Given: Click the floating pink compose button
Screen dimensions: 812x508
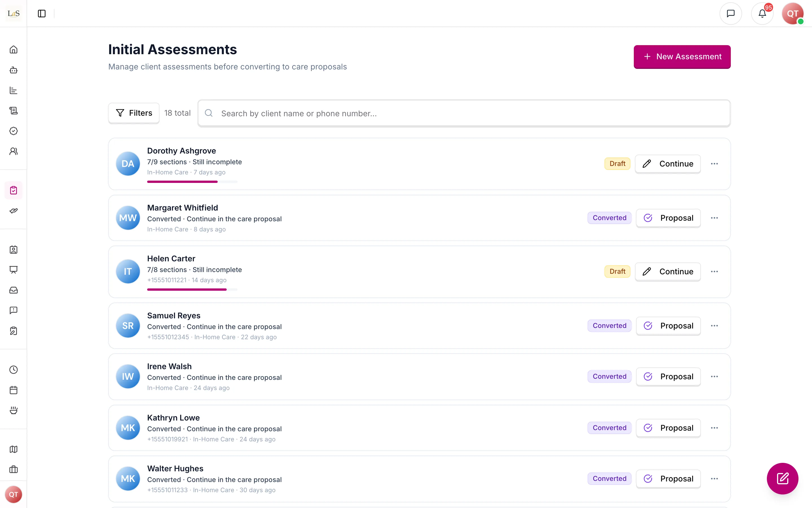Looking at the screenshot, I should [x=782, y=478].
